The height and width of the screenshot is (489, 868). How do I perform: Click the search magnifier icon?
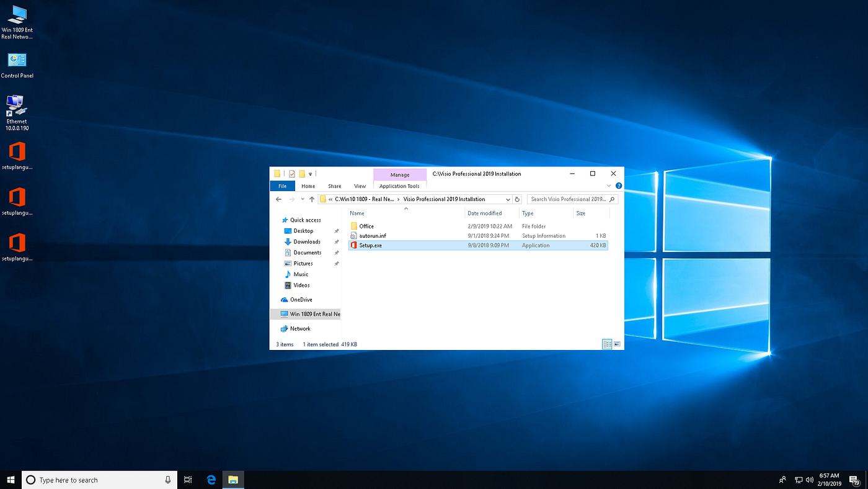click(612, 199)
